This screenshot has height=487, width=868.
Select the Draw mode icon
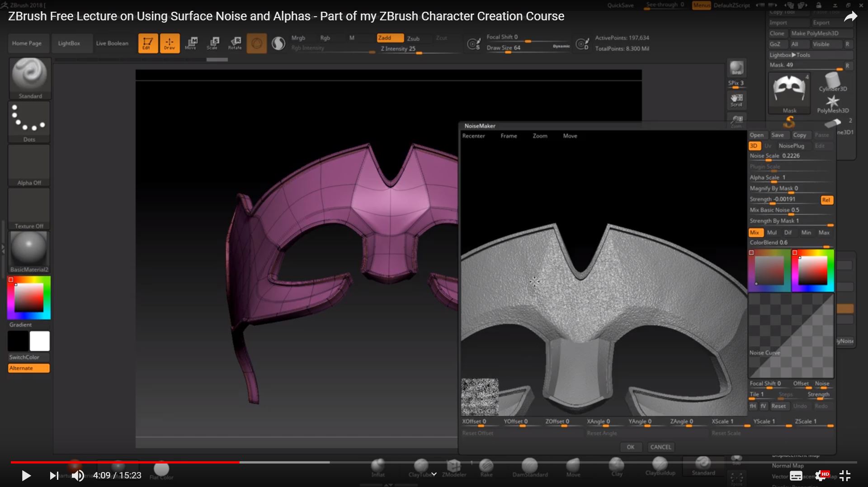point(170,43)
